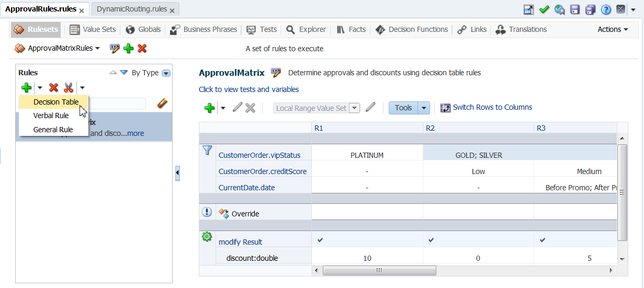Select the ApprovalRules.rules tab
The image size is (644, 288).
pos(40,9)
